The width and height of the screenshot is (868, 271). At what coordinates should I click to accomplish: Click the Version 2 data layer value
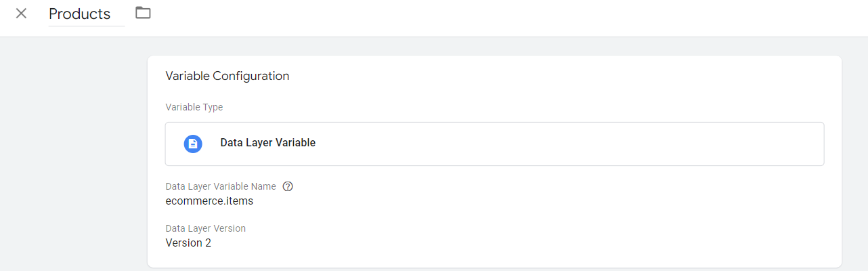click(x=188, y=243)
